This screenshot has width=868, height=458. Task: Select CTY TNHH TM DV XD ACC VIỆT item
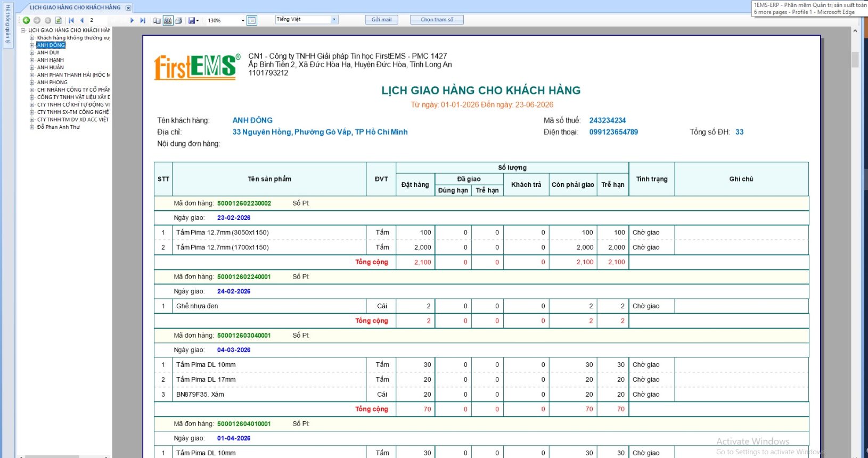73,120
